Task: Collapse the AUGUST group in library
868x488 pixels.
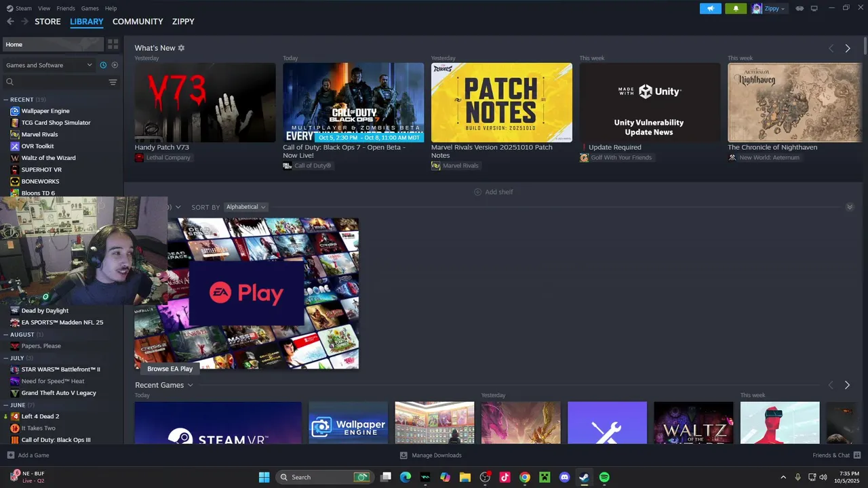Action: tap(6, 334)
